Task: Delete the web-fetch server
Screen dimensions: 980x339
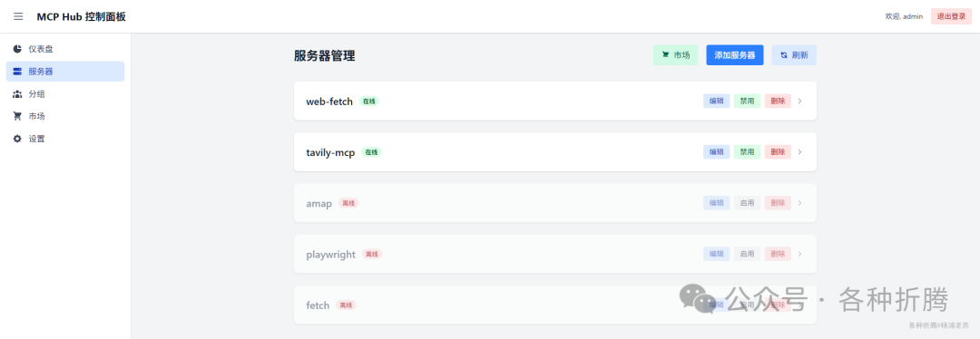Action: (778, 101)
